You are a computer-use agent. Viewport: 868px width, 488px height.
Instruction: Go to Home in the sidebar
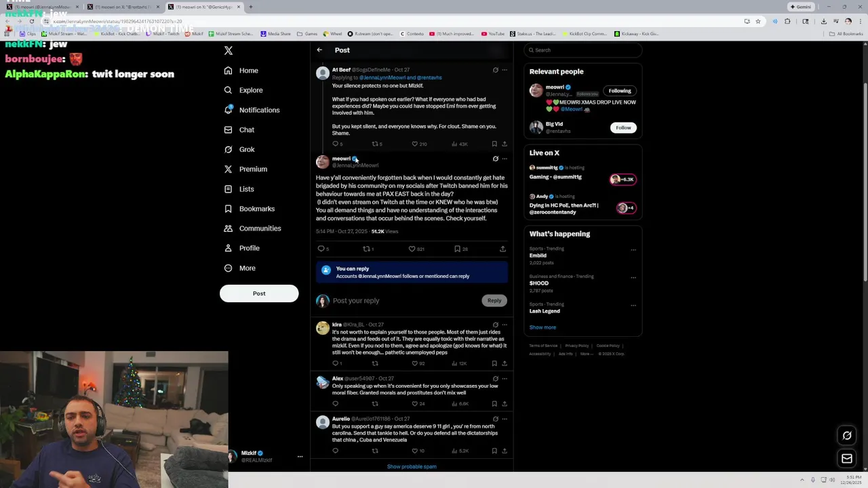tap(241, 70)
